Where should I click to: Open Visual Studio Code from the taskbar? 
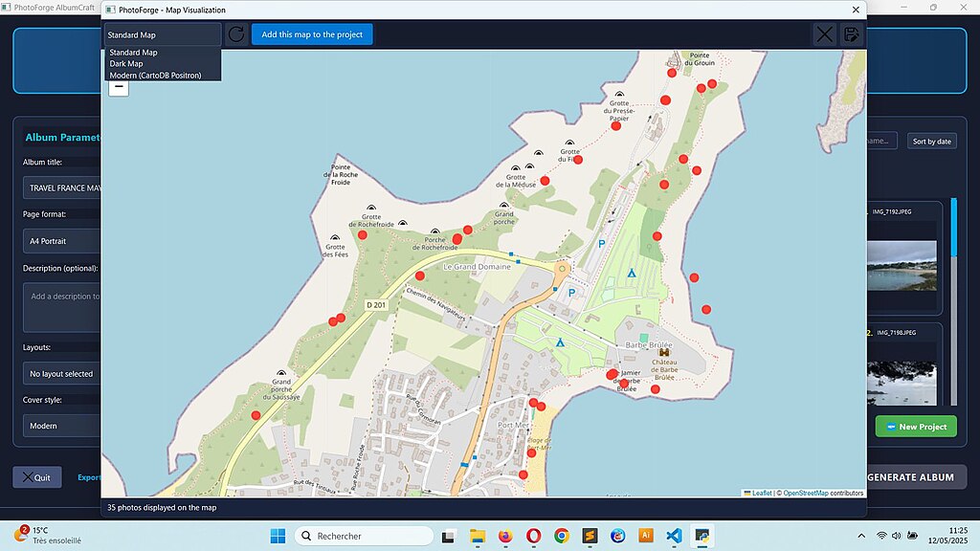[674, 536]
